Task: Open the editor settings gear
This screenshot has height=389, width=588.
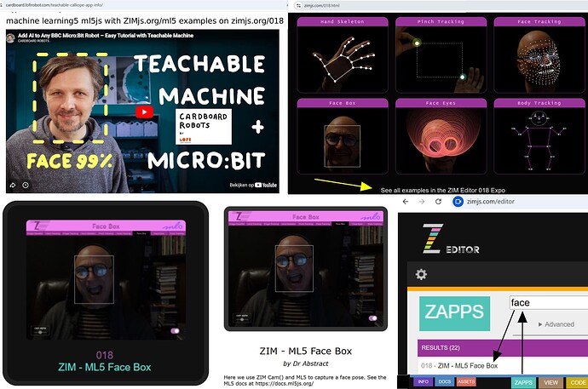Action: 421,274
